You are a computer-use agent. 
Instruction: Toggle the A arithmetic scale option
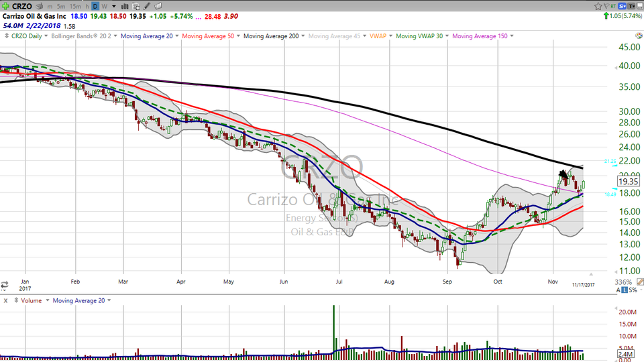click(618, 290)
